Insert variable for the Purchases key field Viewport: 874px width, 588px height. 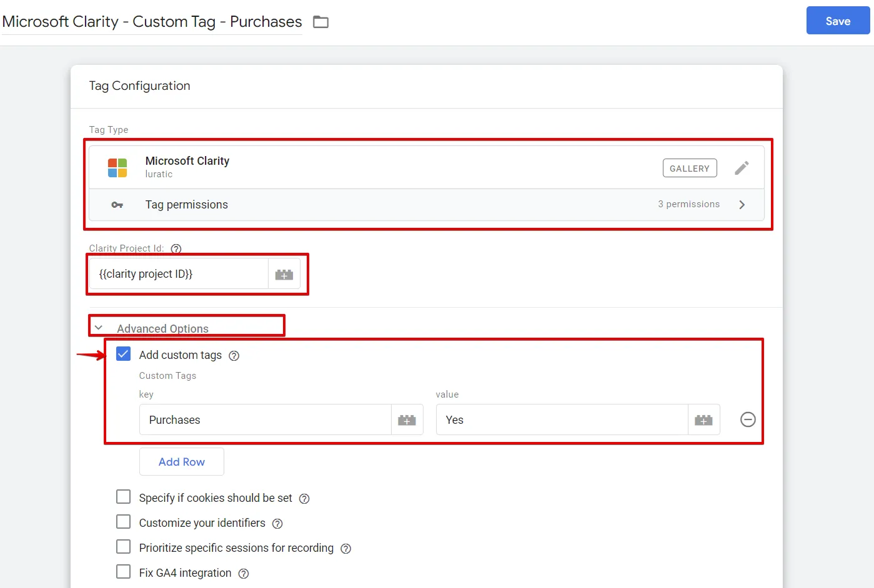click(x=407, y=420)
